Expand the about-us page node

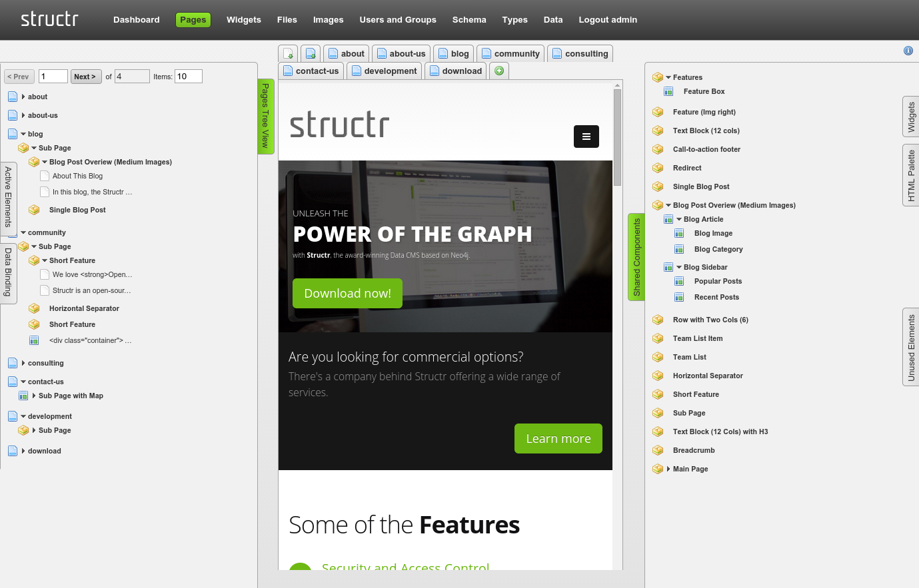coord(23,115)
